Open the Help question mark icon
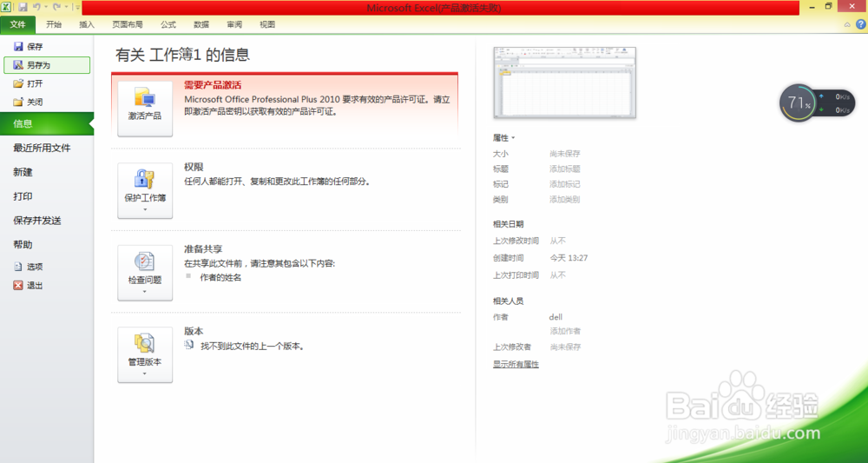 [861, 24]
